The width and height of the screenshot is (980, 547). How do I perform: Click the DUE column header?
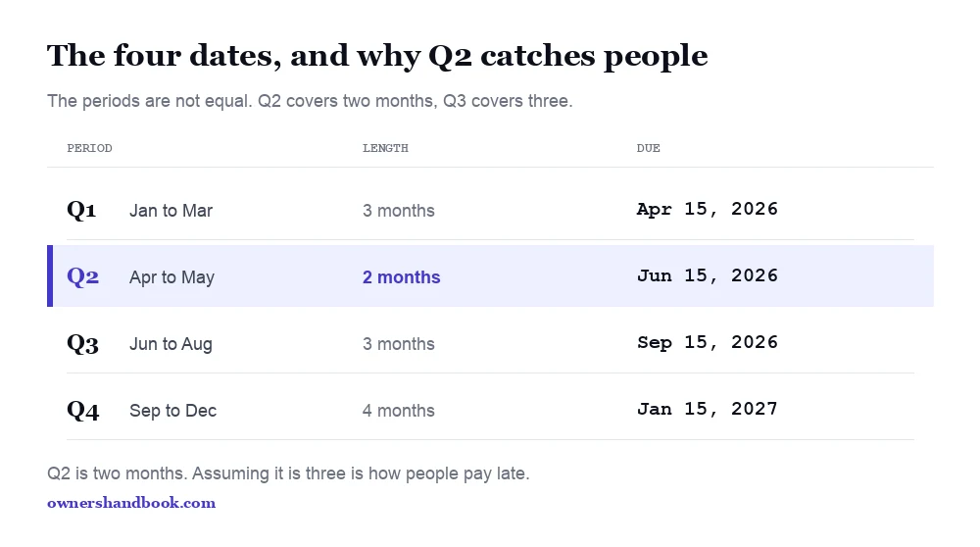648,148
